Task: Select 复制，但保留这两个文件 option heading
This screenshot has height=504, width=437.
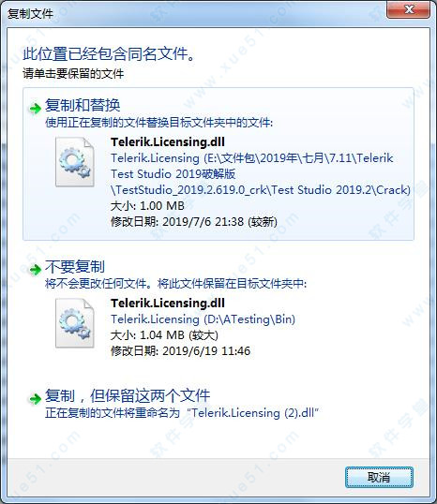Action: [x=128, y=395]
